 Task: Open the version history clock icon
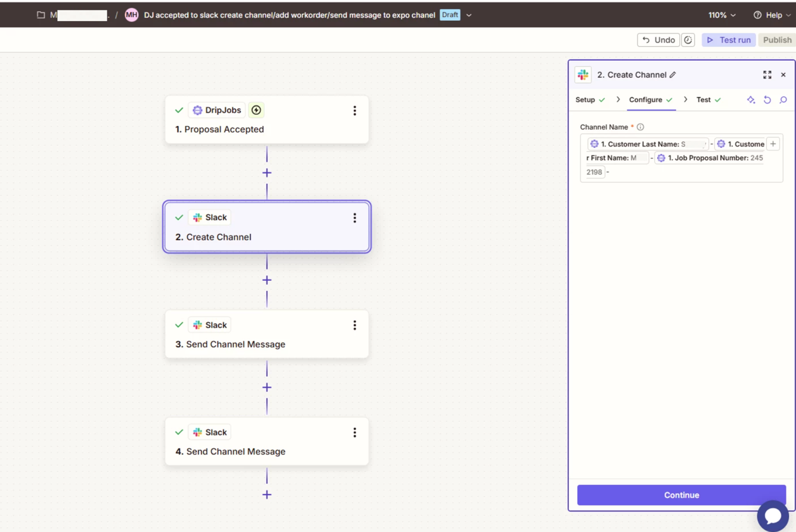[688, 40]
